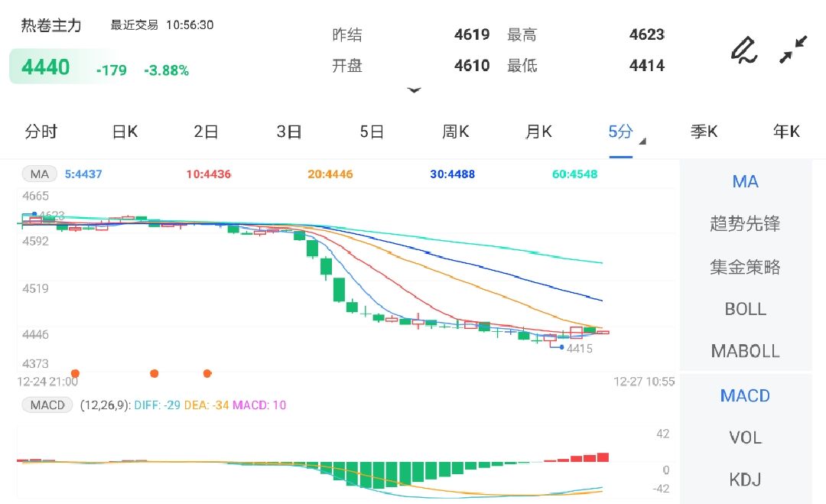This screenshot has height=504, width=826.
Task: Switch to the 日K tab
Action: [x=125, y=132]
